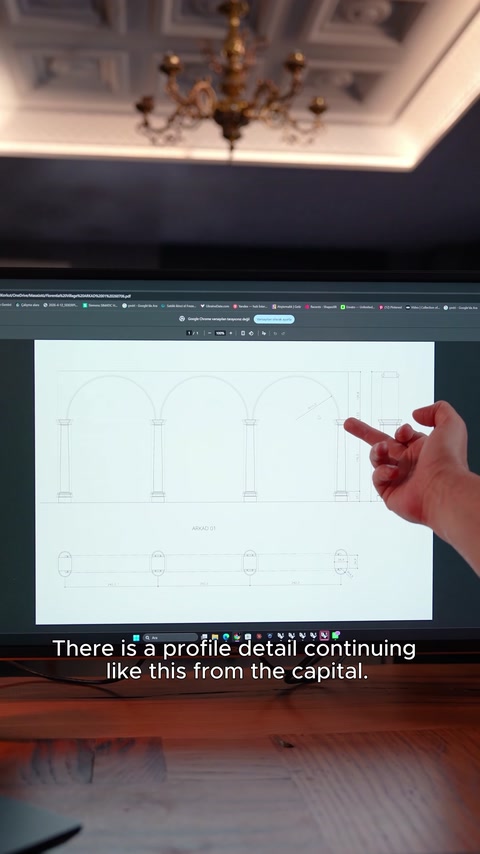The image size is (480, 854).
Task: Click the green icon at taskbar's end
Action: point(336,636)
